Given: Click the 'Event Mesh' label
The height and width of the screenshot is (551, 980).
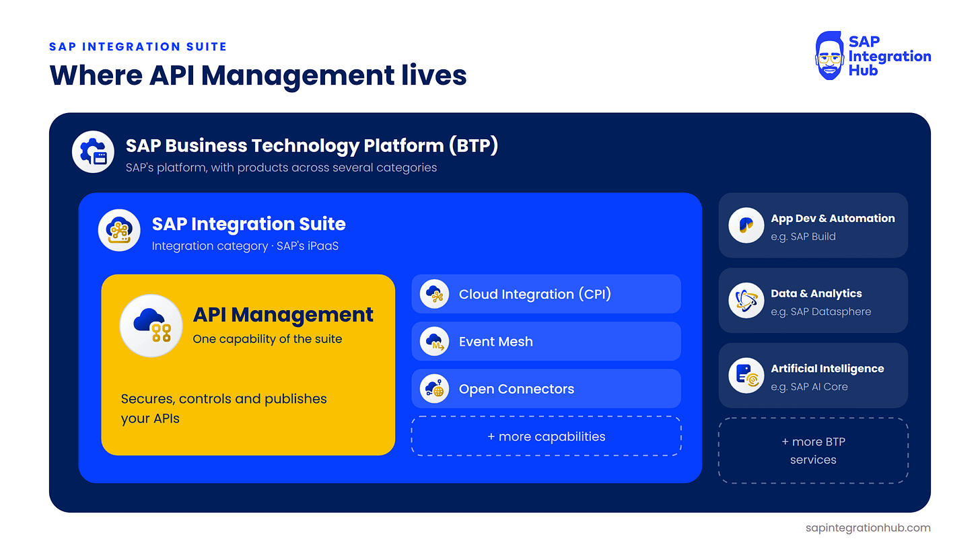Looking at the screenshot, I should click(x=496, y=342).
